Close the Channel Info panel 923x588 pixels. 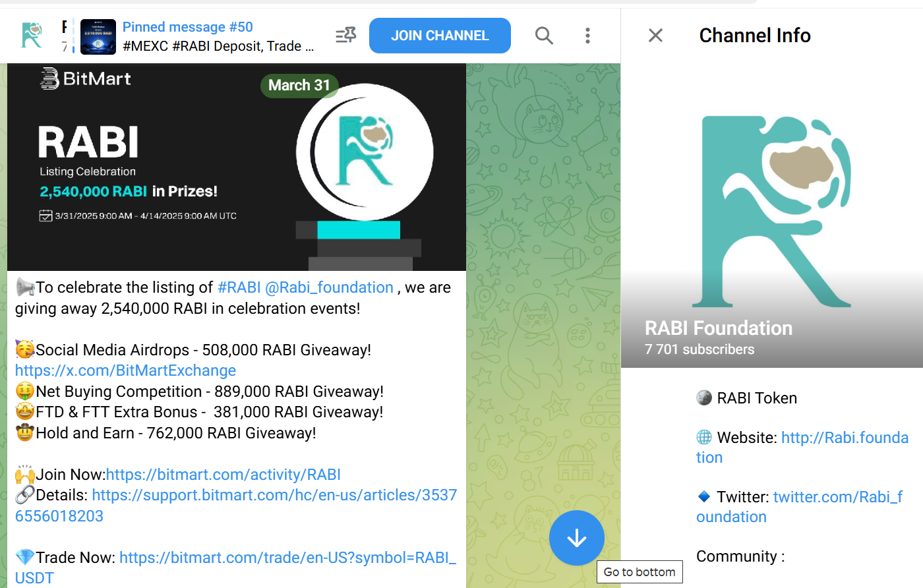click(x=655, y=36)
